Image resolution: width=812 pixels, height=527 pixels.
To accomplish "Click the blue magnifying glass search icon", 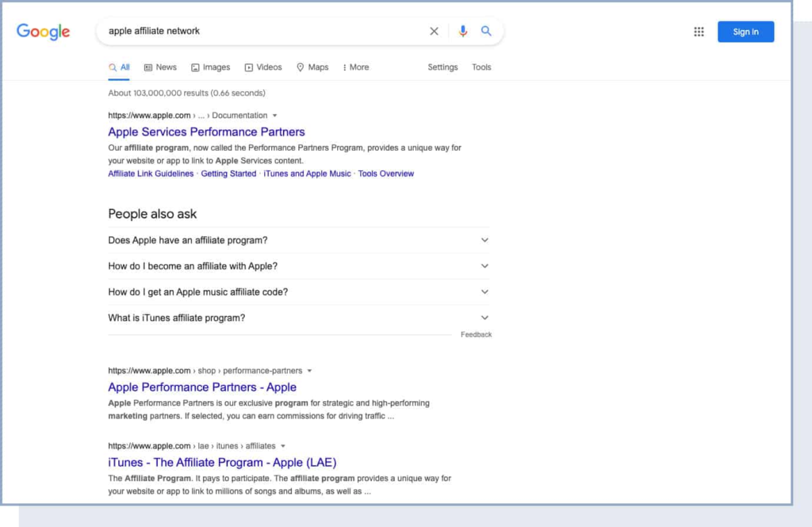I will click(486, 32).
